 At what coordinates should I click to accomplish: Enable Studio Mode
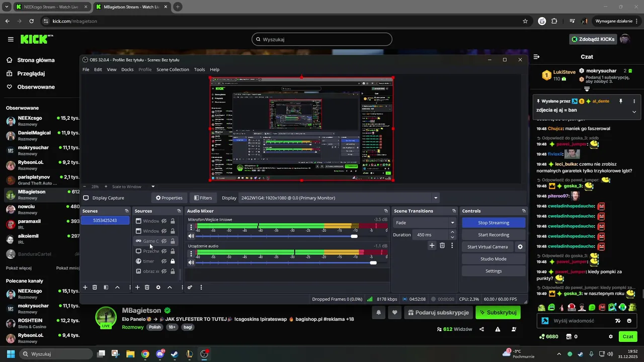(x=494, y=259)
